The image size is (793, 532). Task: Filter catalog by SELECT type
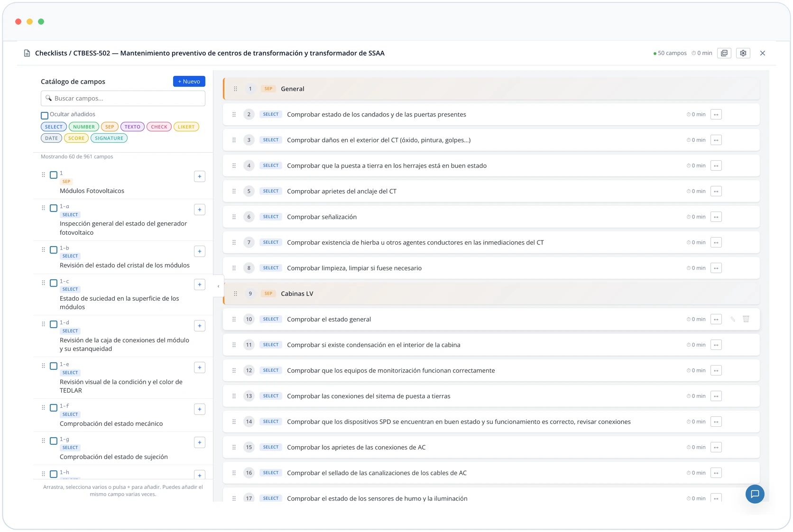(x=54, y=127)
